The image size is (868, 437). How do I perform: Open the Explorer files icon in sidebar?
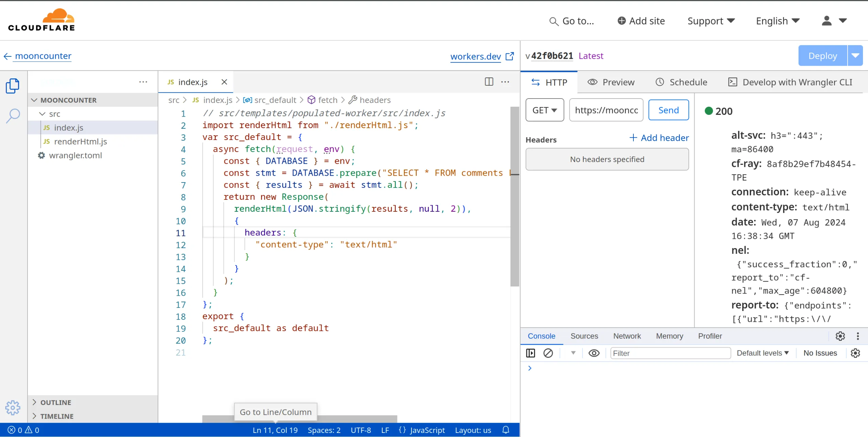click(13, 86)
